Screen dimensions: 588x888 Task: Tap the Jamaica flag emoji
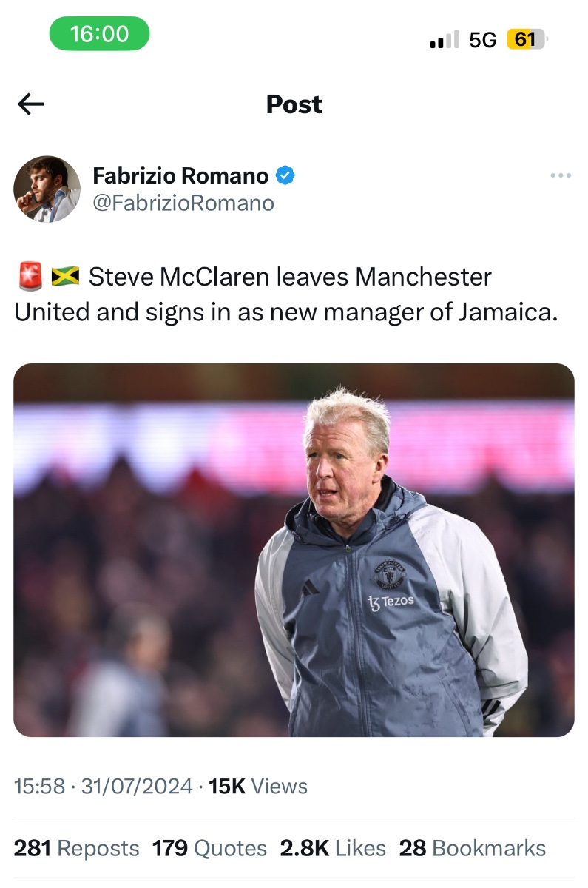coord(65,277)
